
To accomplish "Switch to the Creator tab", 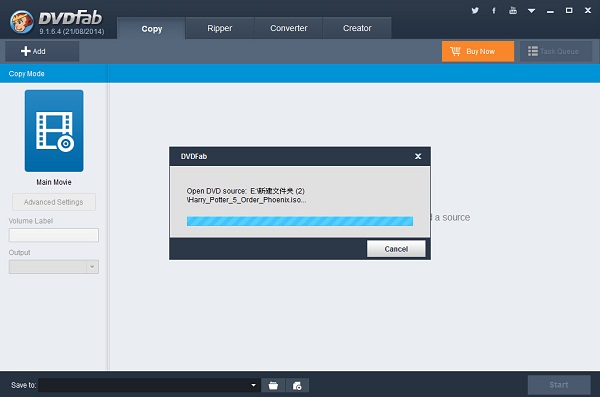I will tap(357, 28).
